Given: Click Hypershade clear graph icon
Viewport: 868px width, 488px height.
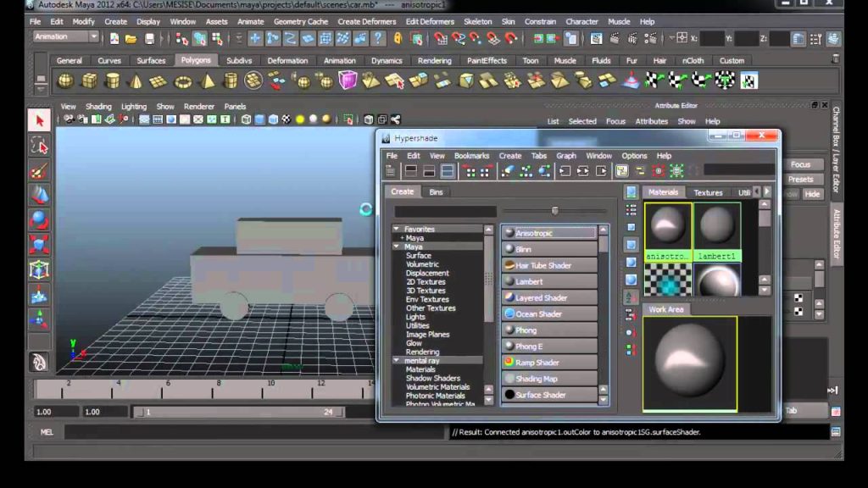Looking at the screenshot, I should [x=507, y=171].
